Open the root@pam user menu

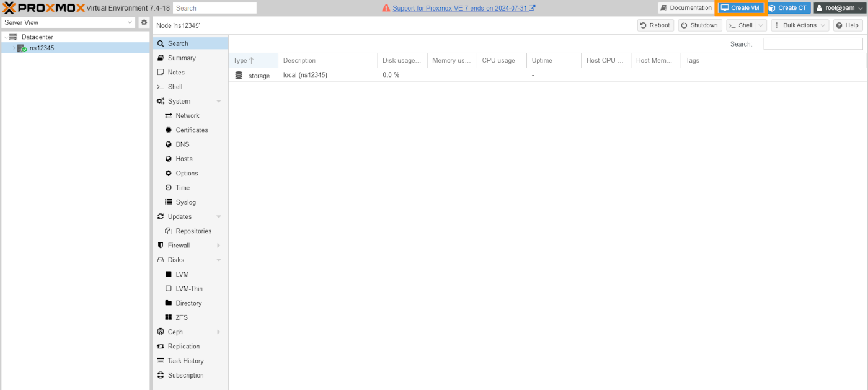coord(839,7)
